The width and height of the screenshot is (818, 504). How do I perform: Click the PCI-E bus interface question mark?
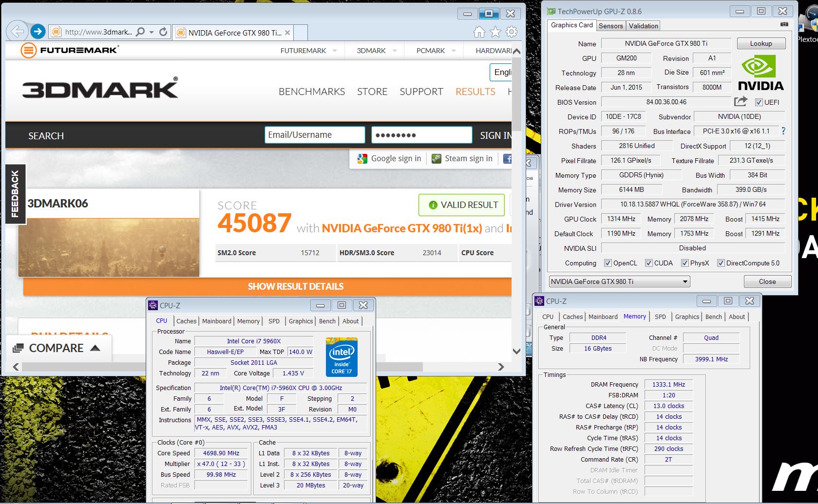[x=783, y=131]
